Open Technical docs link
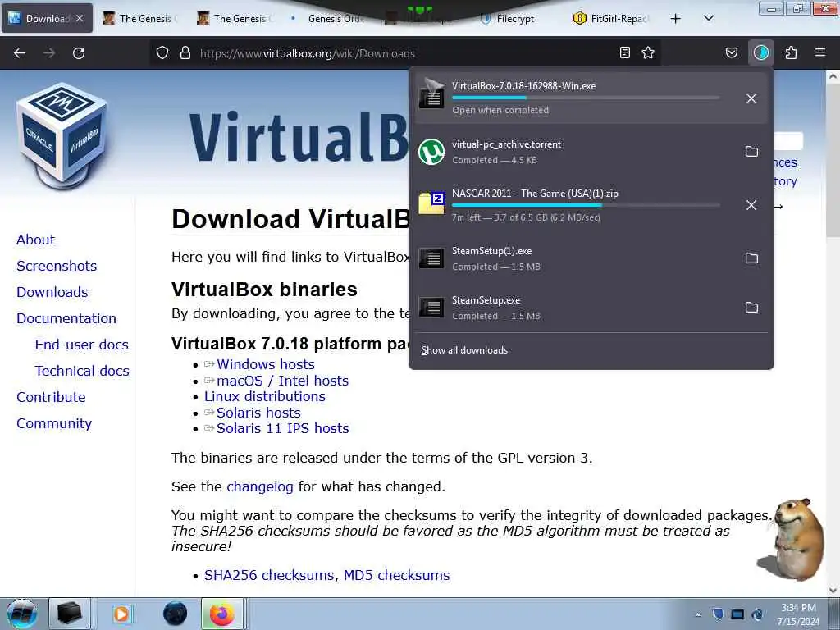840x630 pixels. [x=82, y=371]
